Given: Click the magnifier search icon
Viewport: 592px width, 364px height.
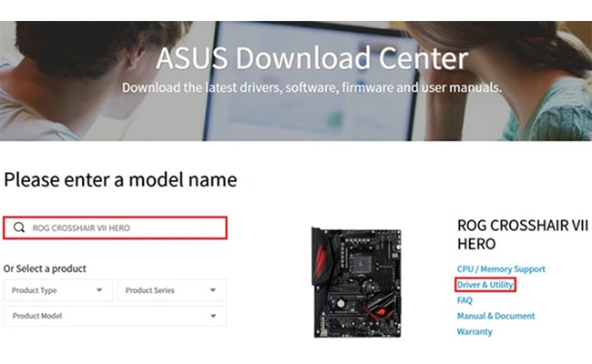Looking at the screenshot, I should [19, 227].
